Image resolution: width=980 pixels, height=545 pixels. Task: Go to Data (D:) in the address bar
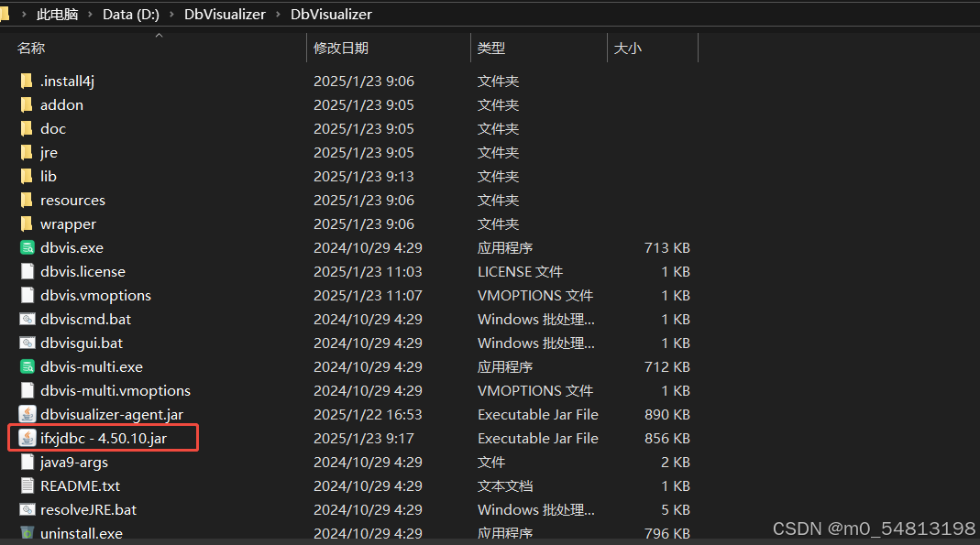point(130,14)
